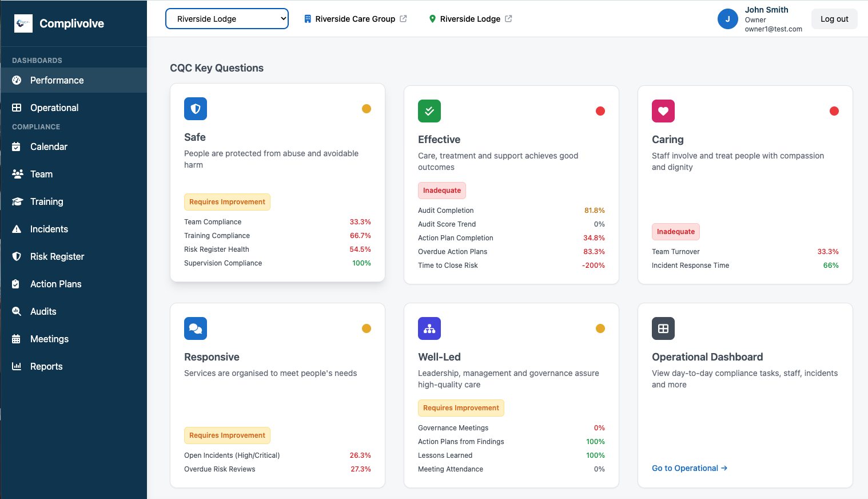
Task: Click the Responsive chat bubbles icon
Action: coord(196,328)
